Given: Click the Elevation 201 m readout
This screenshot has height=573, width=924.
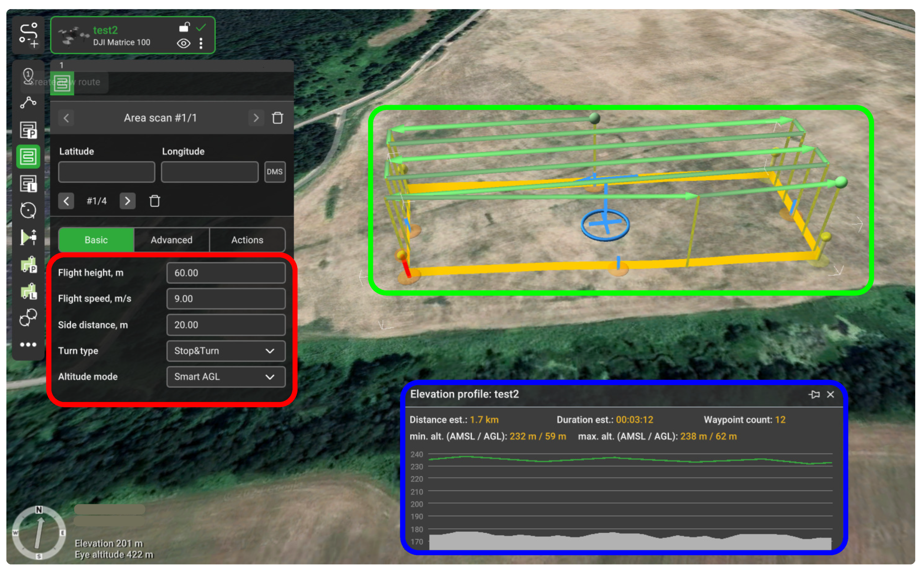Looking at the screenshot, I should point(109,543).
